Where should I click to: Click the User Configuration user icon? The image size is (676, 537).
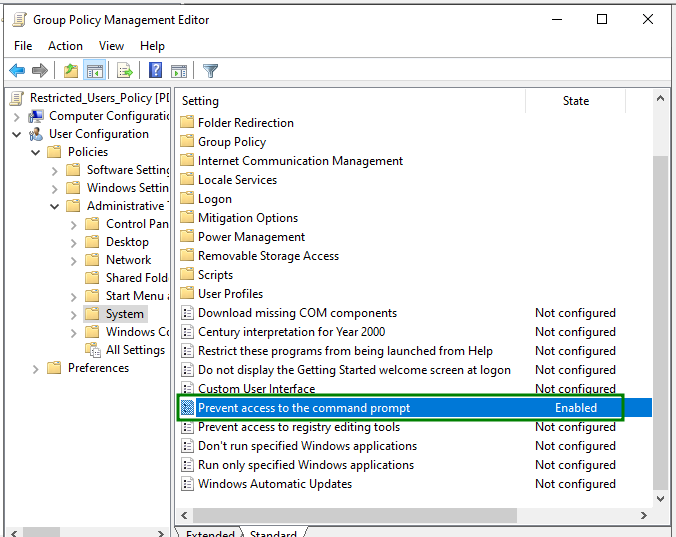pyautogui.click(x=36, y=134)
